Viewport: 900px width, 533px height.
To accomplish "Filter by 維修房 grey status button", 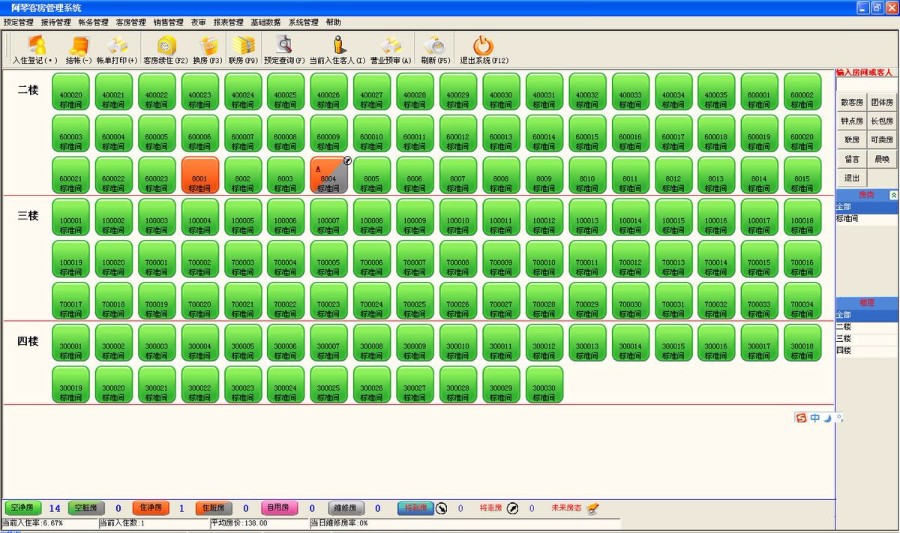I will pyautogui.click(x=346, y=508).
